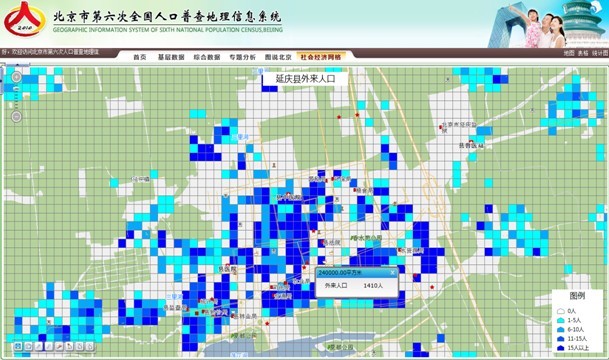This screenshot has width=609, height=360.
Task: Close the 外来人口 popup window
Action: pos(392,273)
